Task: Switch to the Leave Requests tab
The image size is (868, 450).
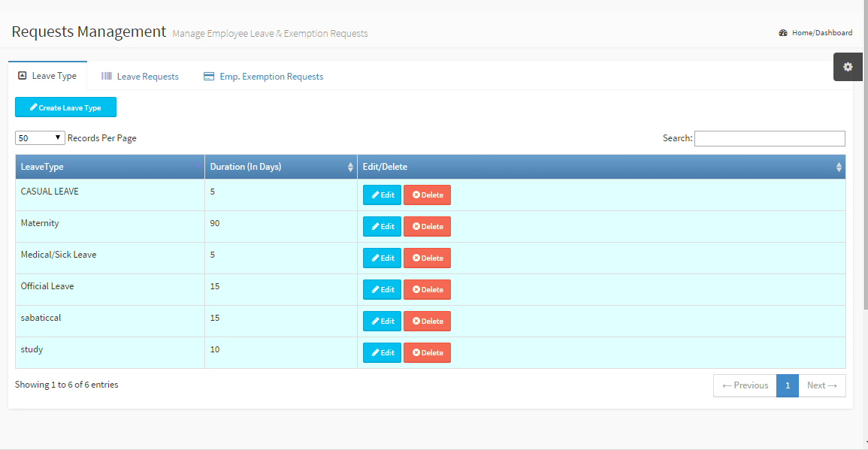Action: 147,77
